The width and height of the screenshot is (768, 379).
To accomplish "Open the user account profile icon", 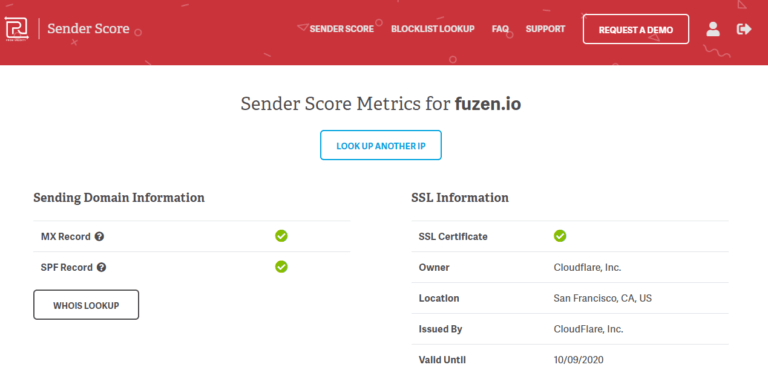I will click(x=713, y=29).
